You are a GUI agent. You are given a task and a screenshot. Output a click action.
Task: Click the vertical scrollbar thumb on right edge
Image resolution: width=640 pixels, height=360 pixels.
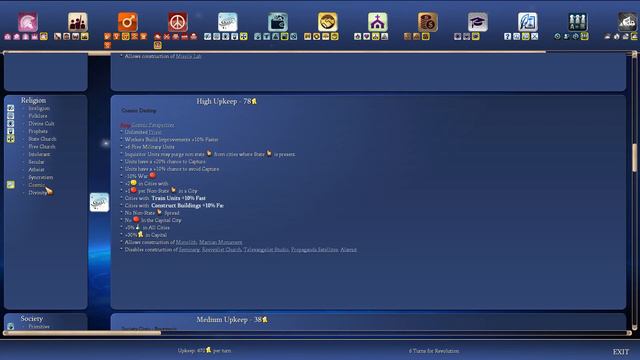pos(634,158)
